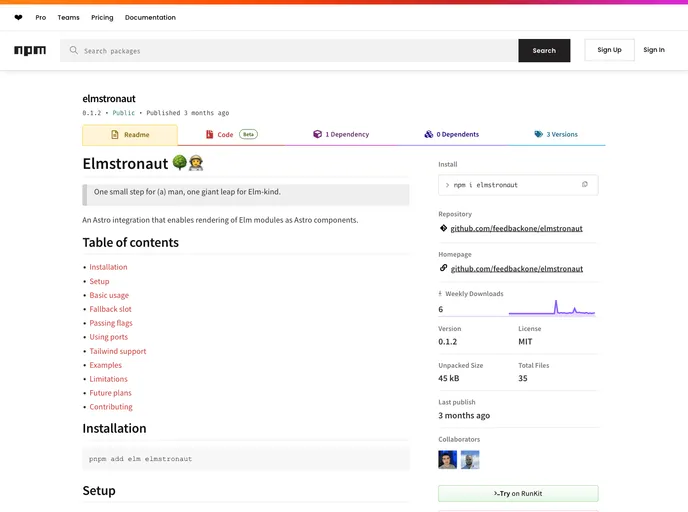Click the weekly downloads sparkline chart

(552, 307)
